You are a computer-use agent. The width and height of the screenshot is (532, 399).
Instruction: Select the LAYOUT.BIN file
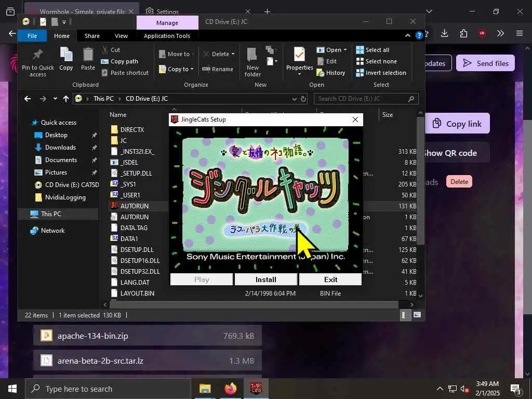137,294
